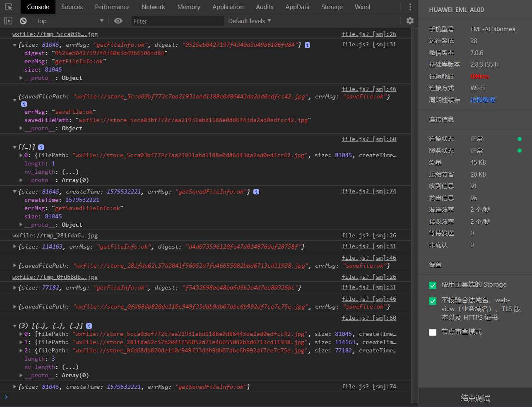Collapse getSavedFileInfo object with createTime
Viewport: 532px width, 407px height.
15,192
